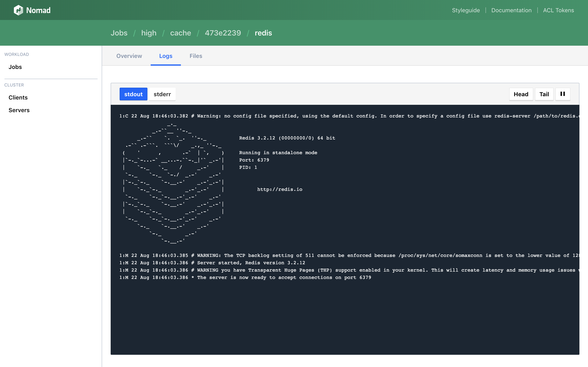Viewport: 588px width, 367px height.
Task: Open the Overview tab
Action: (129, 56)
